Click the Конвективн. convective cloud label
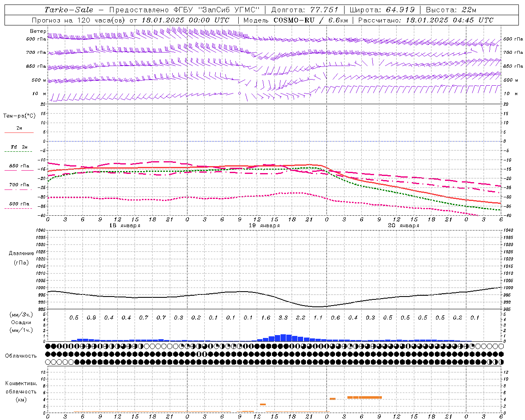Image resolution: width=525 pixels, height=420 pixels. 21,383
